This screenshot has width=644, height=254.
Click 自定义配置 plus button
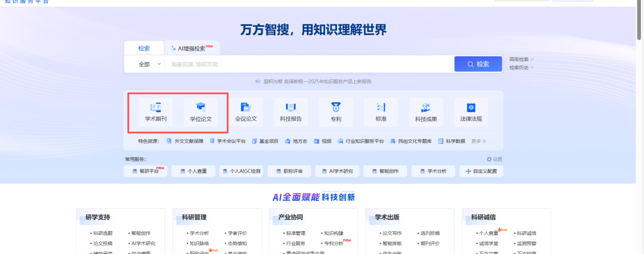pos(481,171)
